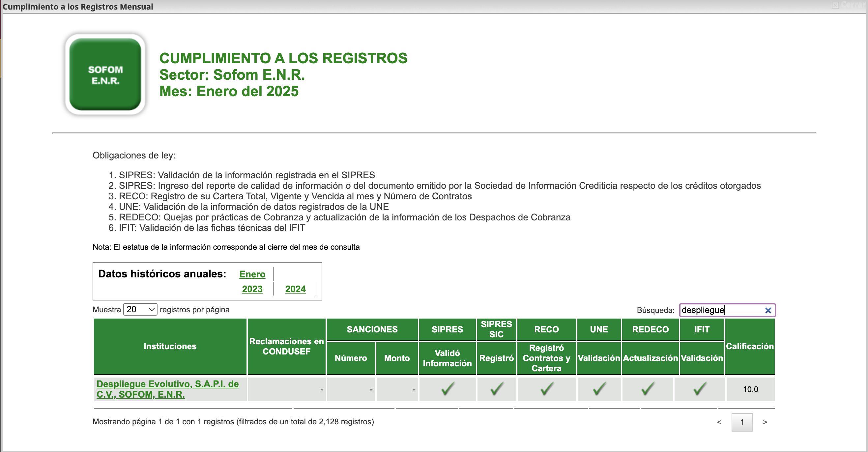Sort by Reclamaciones en CONDUSEF header
The image size is (868, 452).
(x=286, y=346)
